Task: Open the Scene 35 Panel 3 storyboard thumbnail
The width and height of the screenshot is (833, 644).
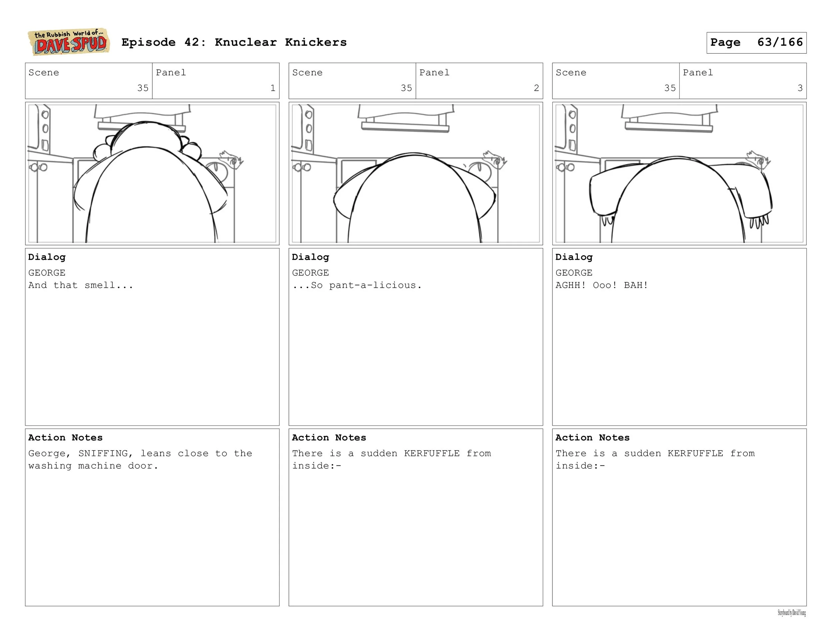Action: tap(679, 174)
